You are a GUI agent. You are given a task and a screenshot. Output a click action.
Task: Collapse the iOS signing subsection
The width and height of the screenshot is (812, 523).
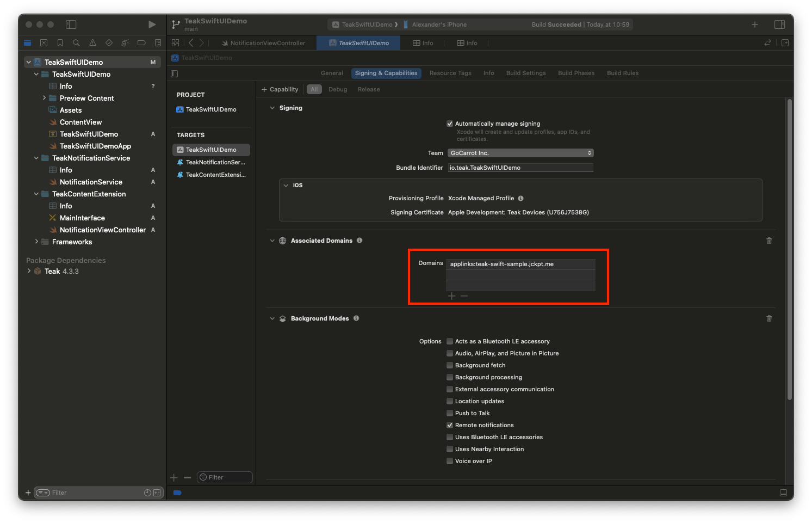coord(286,186)
